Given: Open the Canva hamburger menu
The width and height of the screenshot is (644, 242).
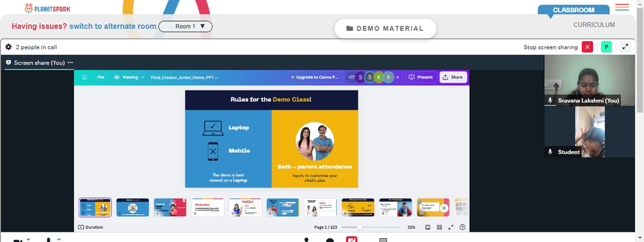Looking at the screenshot, I should tap(84, 77).
